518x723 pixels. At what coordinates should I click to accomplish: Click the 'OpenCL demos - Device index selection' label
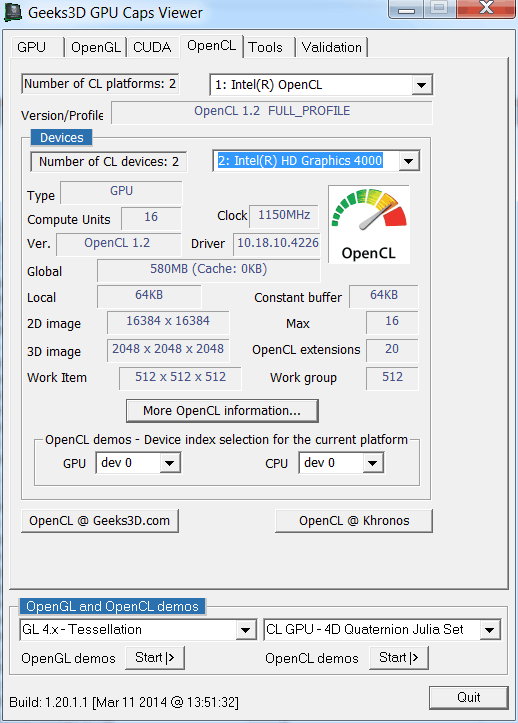[226, 439]
